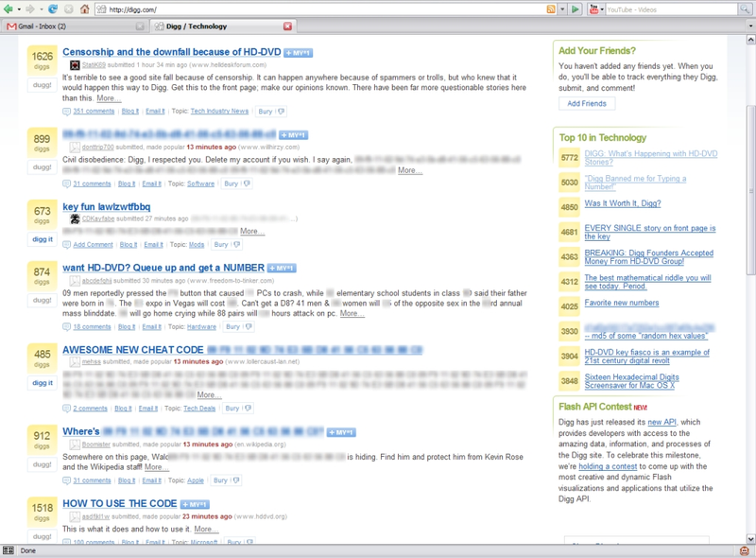The image size is (756, 558).
Task: Open the back history dropdown arrow
Action: pyautogui.click(x=19, y=9)
